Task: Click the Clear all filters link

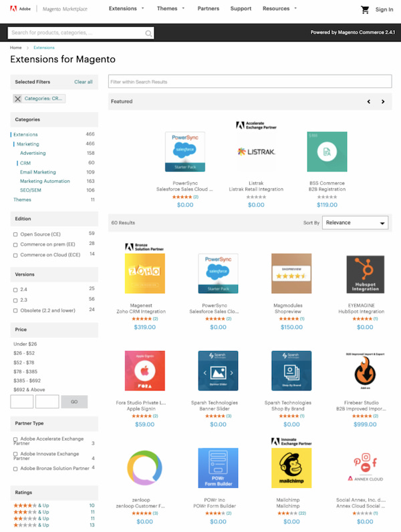Action: 84,82
